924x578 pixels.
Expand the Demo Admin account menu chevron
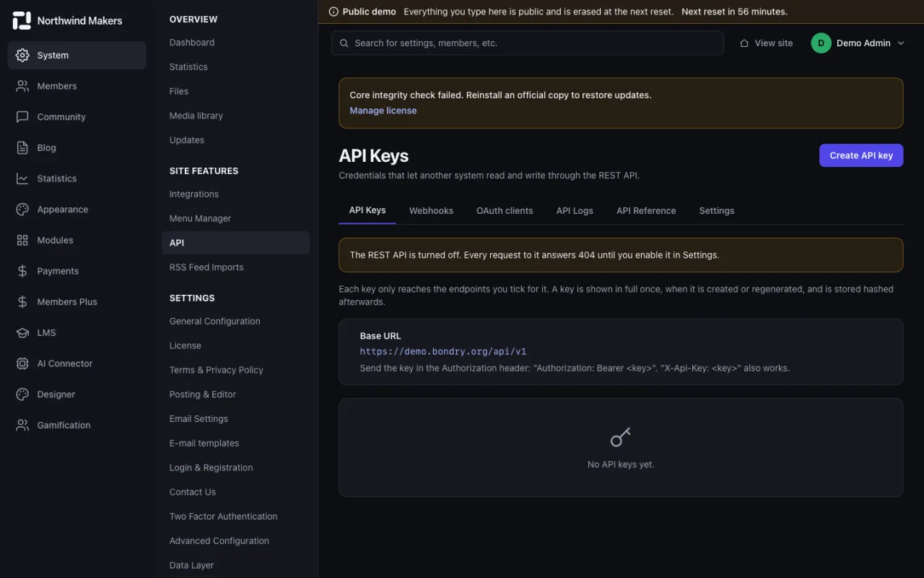900,43
